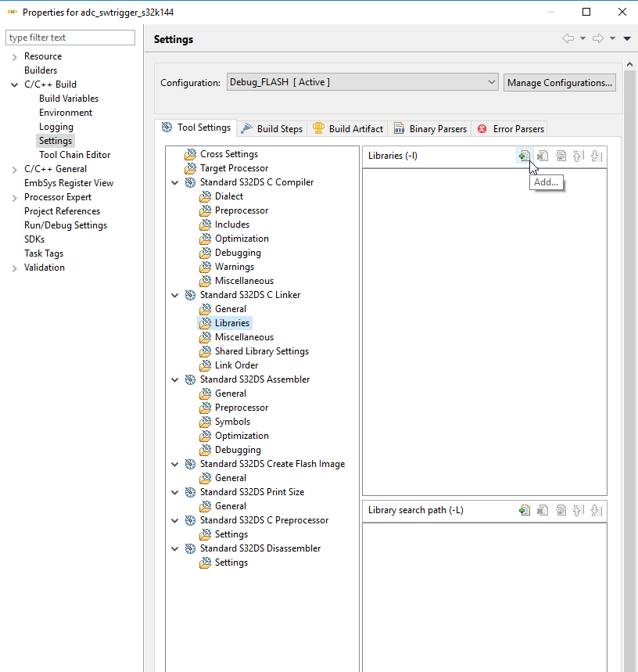Open Settings under C Preprocessor
638x672 pixels.
(231, 534)
